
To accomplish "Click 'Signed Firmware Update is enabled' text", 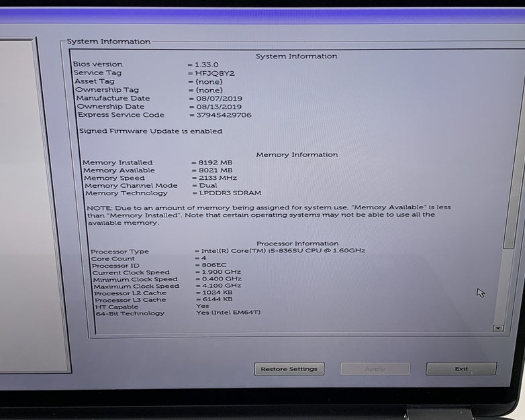I will tap(150, 131).
